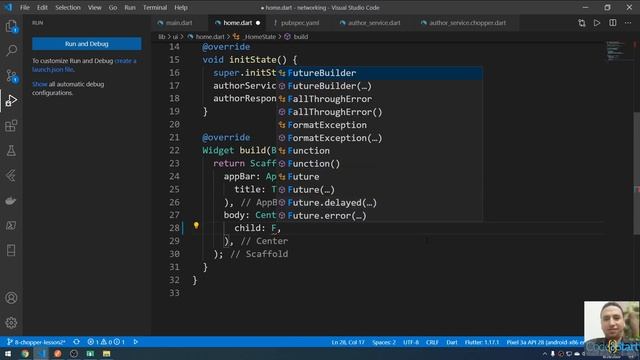
Task: Select the Dart language mode
Action: (x=451, y=342)
